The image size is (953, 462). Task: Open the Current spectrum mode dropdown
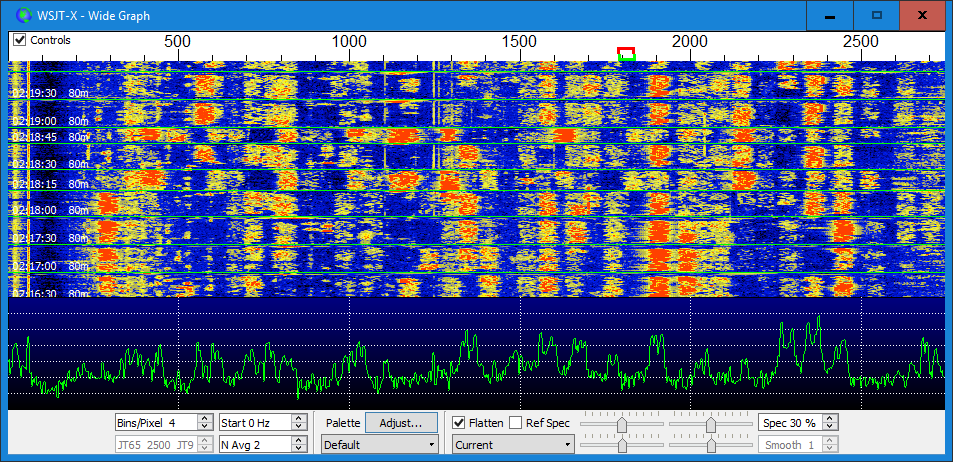(x=513, y=445)
